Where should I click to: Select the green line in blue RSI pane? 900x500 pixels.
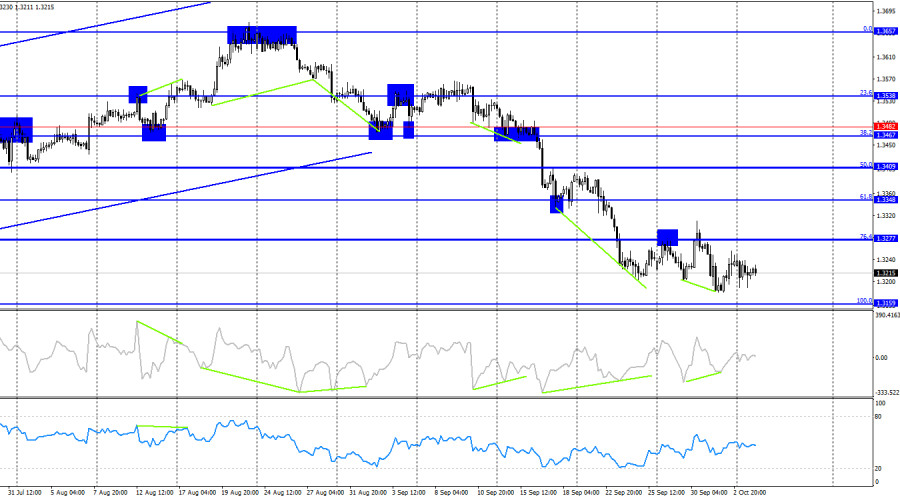162,427
